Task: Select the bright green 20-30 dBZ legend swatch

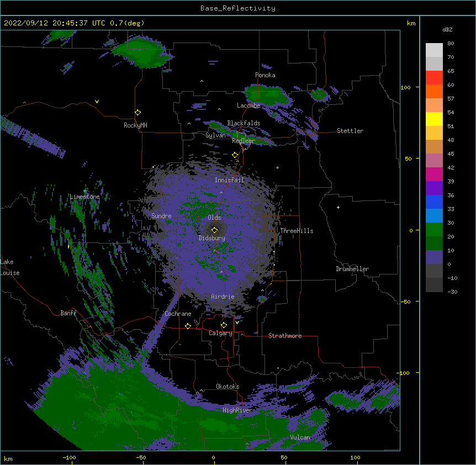Action: click(x=434, y=230)
